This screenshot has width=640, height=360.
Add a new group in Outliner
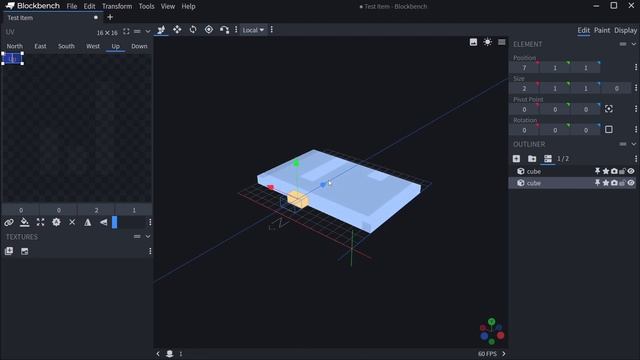click(x=532, y=158)
